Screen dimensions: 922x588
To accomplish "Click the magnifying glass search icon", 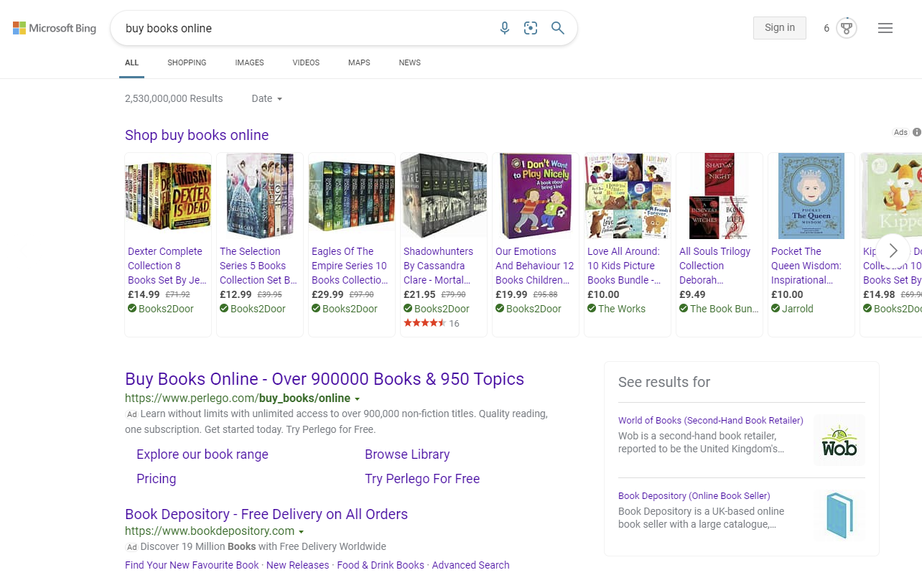I will click(x=558, y=27).
